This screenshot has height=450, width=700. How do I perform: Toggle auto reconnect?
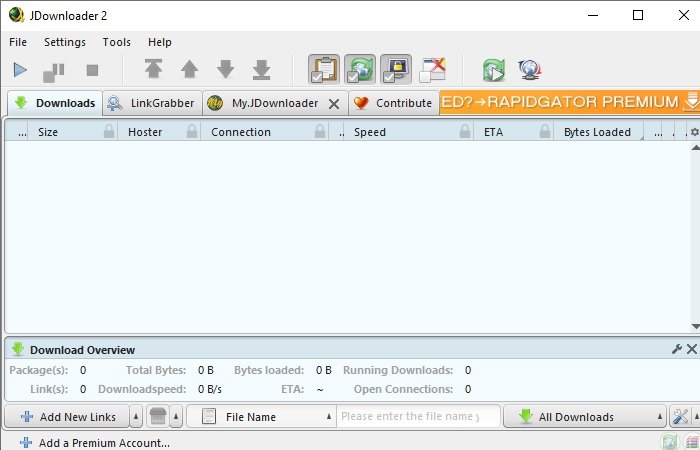click(x=360, y=69)
